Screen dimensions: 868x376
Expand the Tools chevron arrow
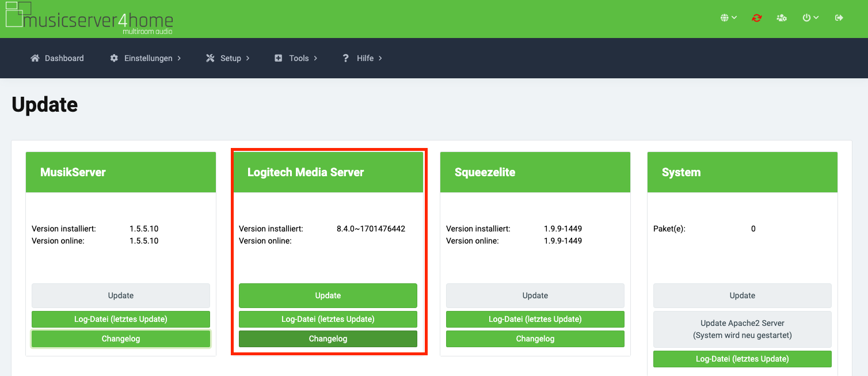(x=315, y=58)
